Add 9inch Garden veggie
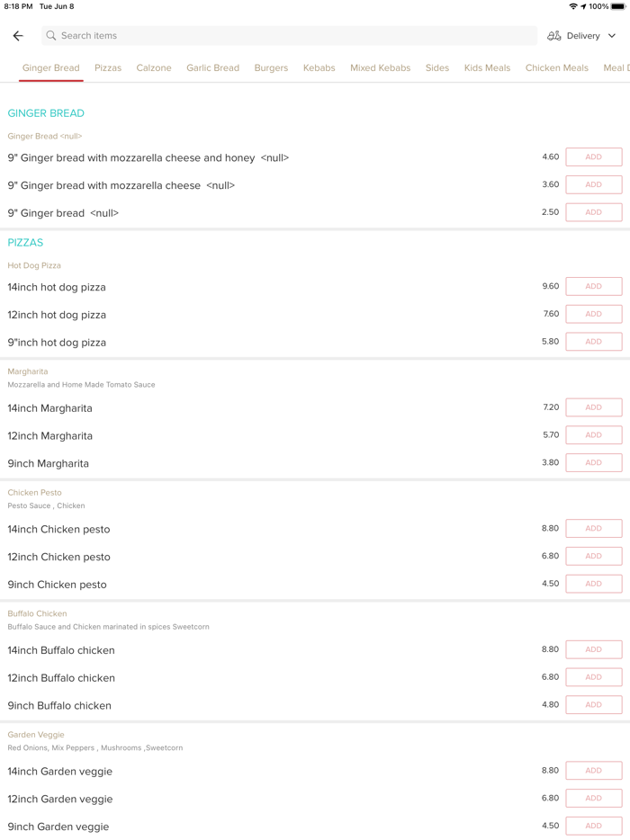The width and height of the screenshot is (630, 840). click(x=593, y=827)
